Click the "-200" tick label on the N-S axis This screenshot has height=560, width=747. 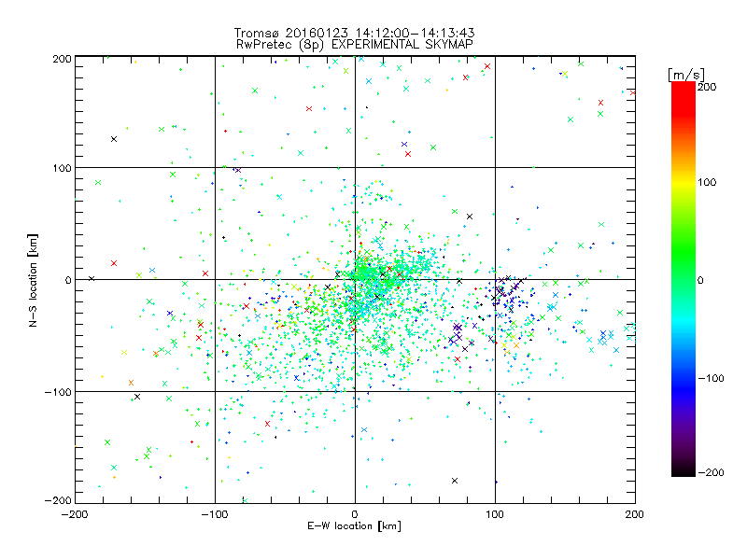coord(58,500)
